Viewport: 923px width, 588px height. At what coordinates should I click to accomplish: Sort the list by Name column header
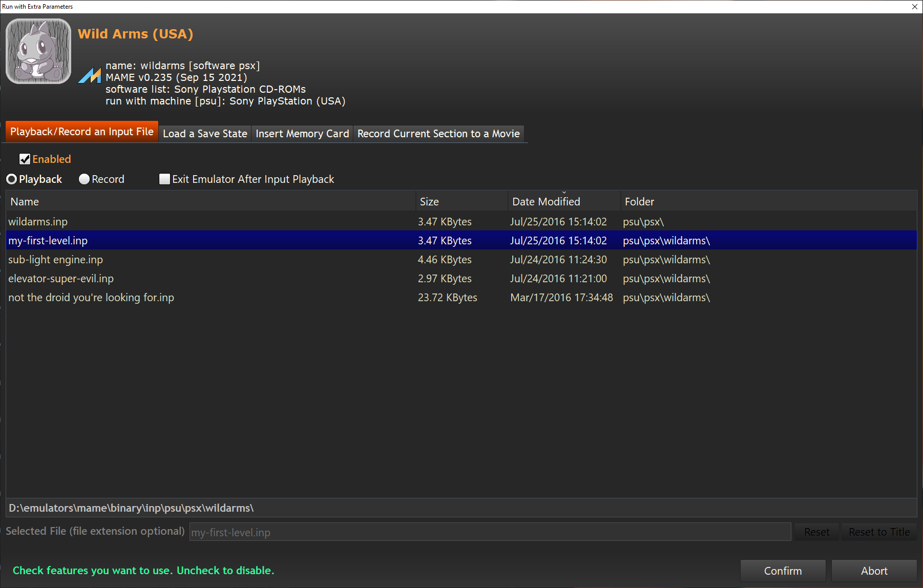tap(25, 202)
